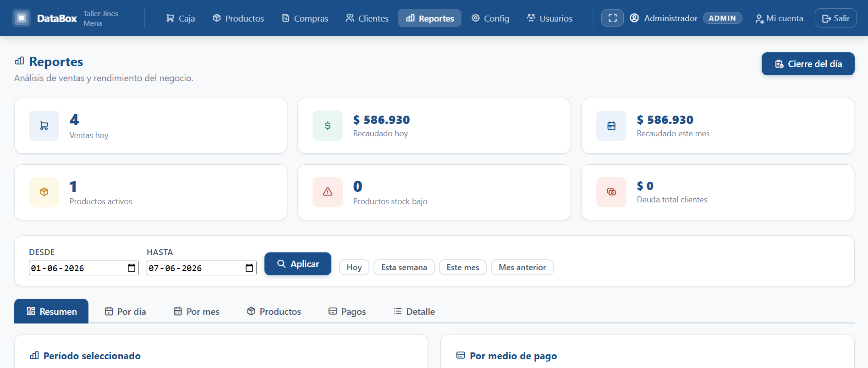Click the Productos activos box icon

[x=44, y=192]
